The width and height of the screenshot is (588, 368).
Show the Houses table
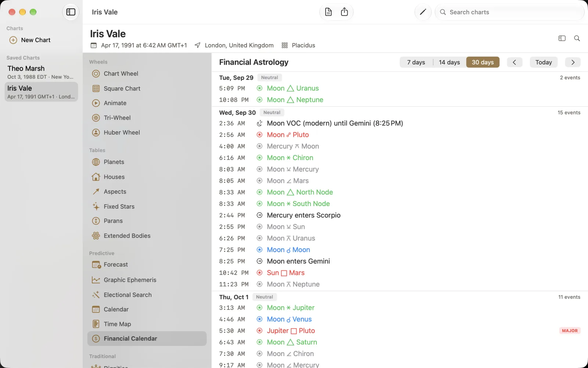coord(147,177)
